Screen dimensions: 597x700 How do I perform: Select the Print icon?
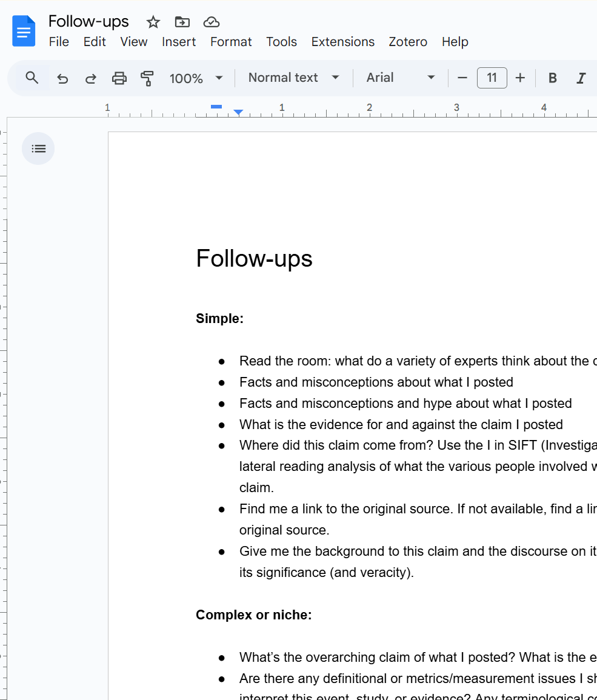(x=119, y=78)
